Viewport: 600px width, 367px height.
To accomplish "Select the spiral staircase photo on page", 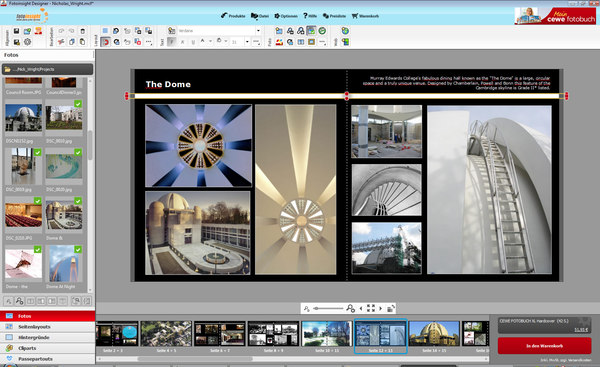I will pyautogui.click(x=386, y=190).
